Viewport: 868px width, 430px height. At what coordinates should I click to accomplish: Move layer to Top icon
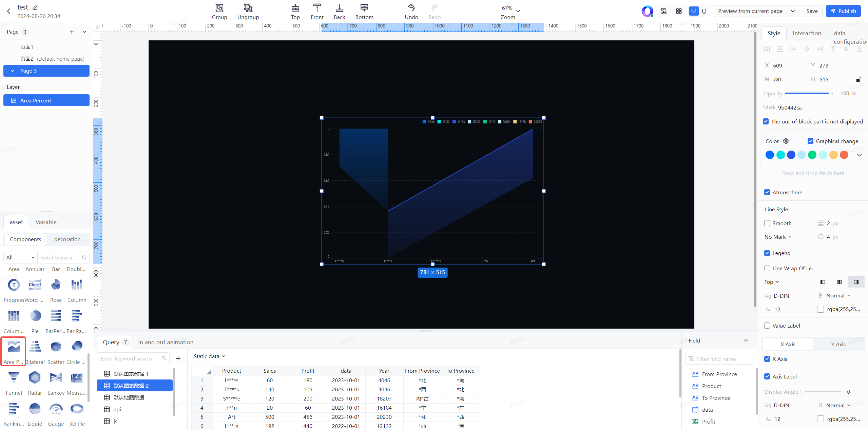pyautogui.click(x=295, y=8)
